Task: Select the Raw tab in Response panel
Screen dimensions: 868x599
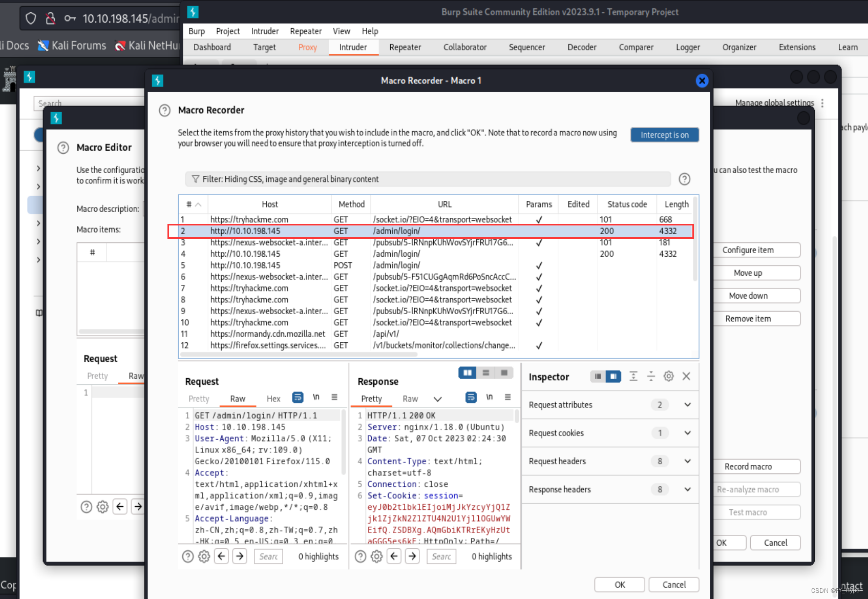Action: pyautogui.click(x=410, y=399)
